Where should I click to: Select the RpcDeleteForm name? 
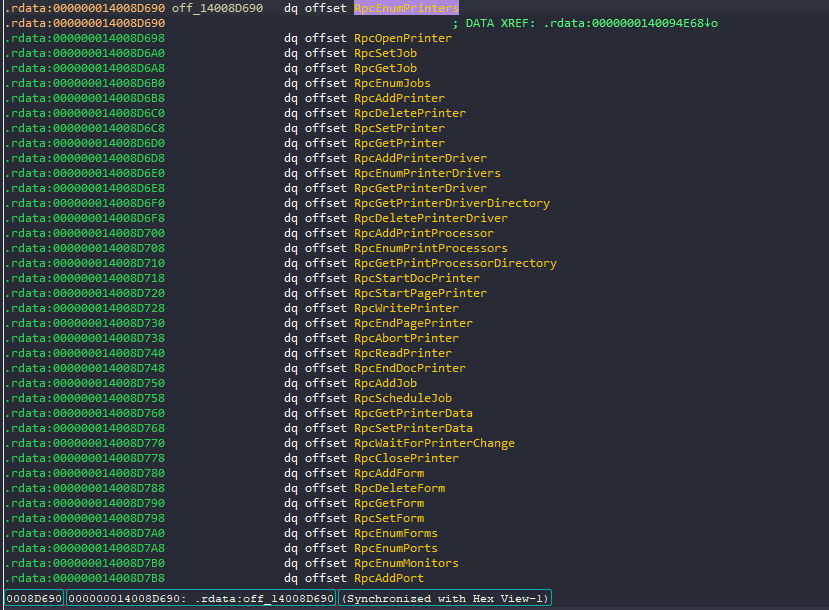click(399, 488)
